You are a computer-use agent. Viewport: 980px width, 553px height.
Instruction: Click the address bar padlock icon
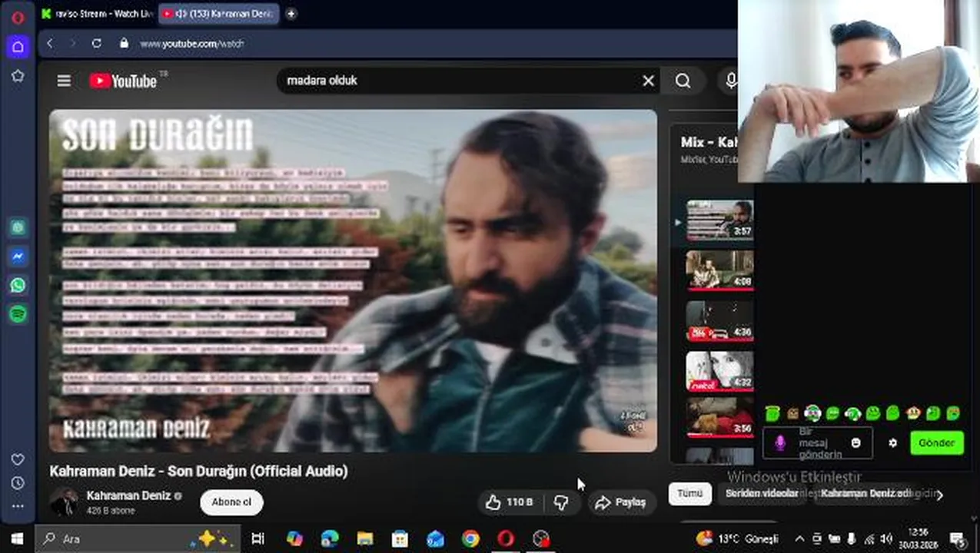[124, 44]
